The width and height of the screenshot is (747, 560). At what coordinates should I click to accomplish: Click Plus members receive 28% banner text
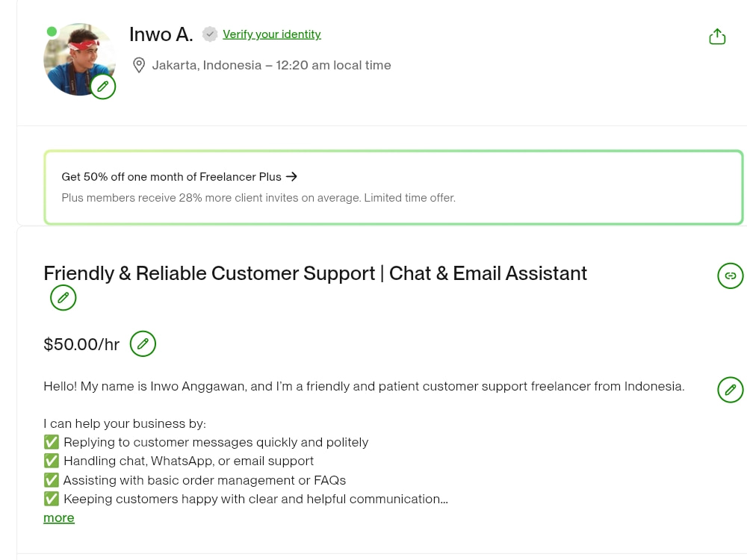click(x=258, y=198)
